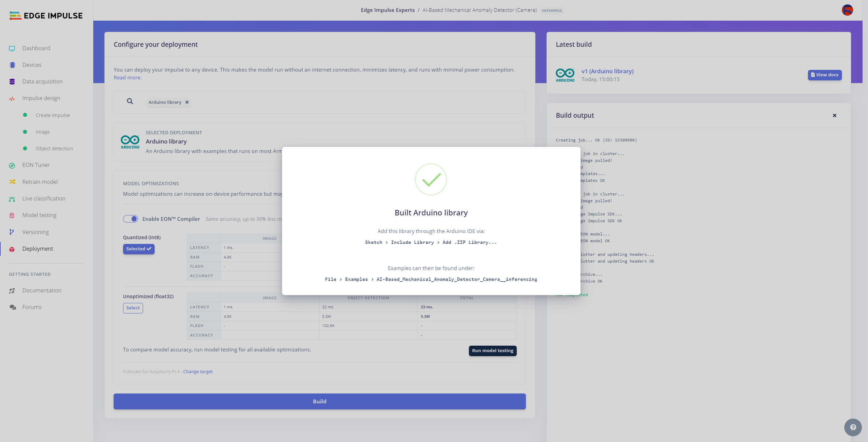Open Documentation in the sidebar
868x442 pixels.
(x=42, y=290)
